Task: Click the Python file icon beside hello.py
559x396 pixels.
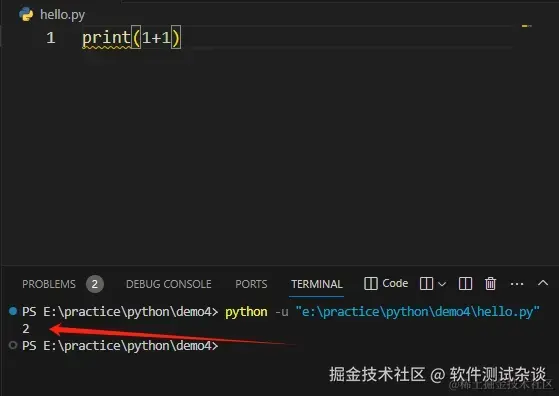Action: click(26, 15)
